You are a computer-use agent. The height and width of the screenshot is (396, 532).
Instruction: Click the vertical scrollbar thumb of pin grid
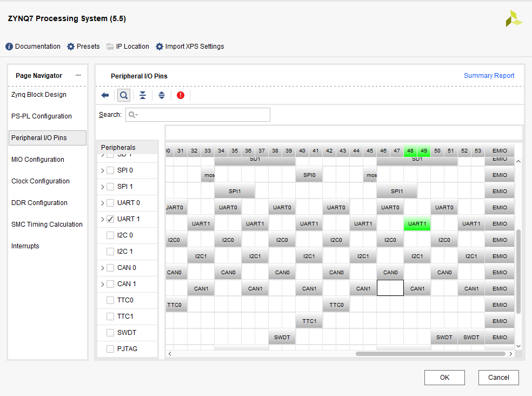pos(518,272)
